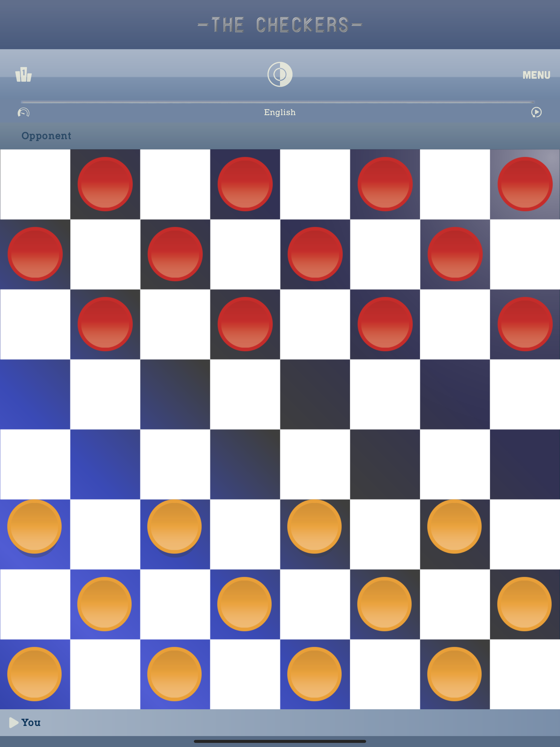
Task: Select orange piece in second-from-bottom row, sixth column
Action: [384, 604]
